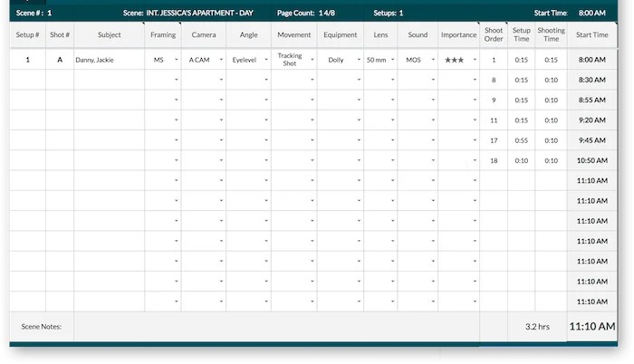Select the Framing column header
Image resolution: width=634 pixels, height=364 pixels.
(163, 34)
